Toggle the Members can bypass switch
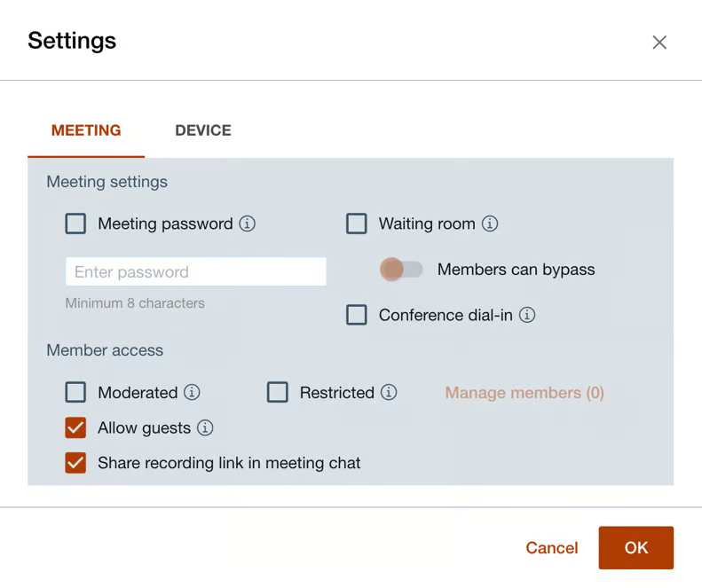 point(401,270)
